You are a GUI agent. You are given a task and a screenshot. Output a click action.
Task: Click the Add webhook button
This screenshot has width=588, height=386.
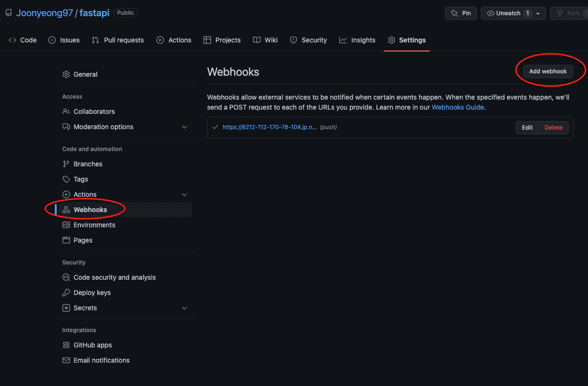pyautogui.click(x=548, y=71)
